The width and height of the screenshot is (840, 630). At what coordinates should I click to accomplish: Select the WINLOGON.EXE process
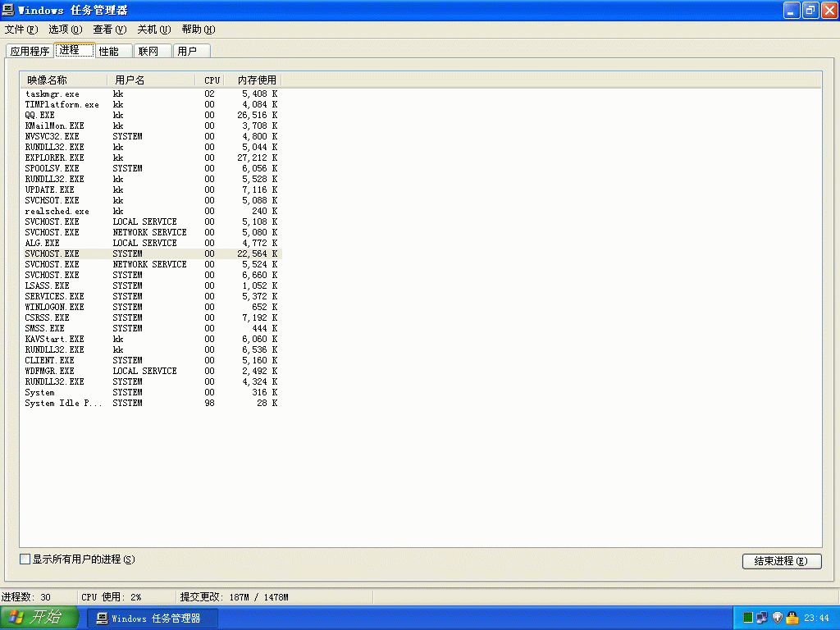coord(151,307)
